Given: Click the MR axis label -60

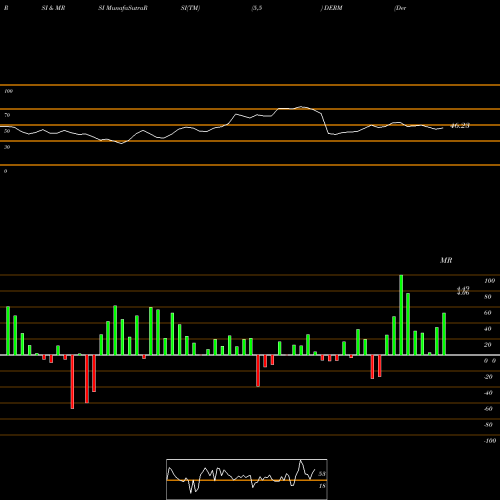Looking at the screenshot, I should [488, 409].
